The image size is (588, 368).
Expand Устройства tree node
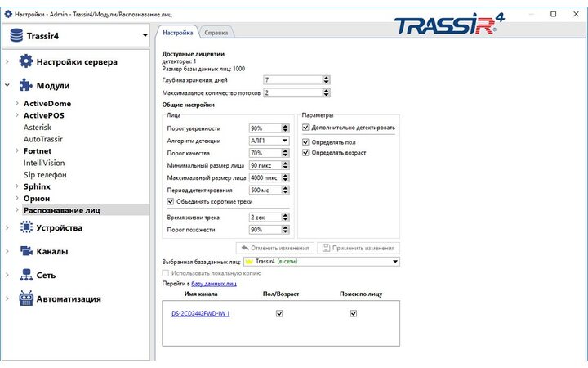(x=7, y=228)
